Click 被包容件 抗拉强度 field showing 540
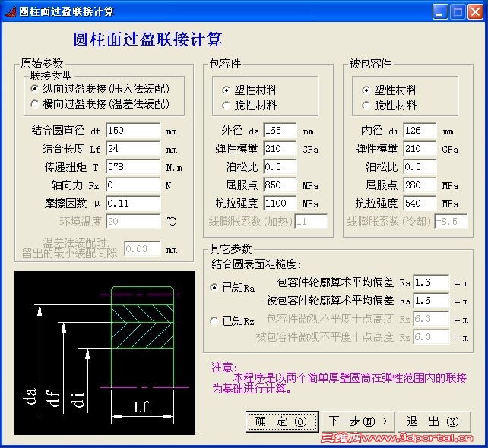488x448 pixels. pos(420,203)
